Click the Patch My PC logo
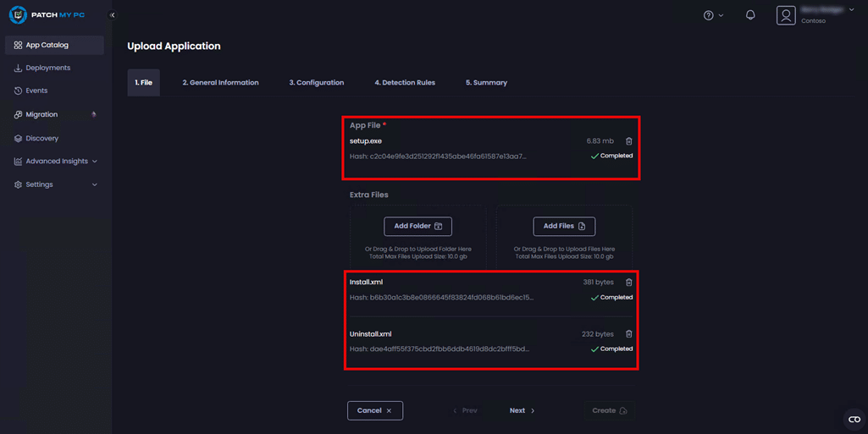This screenshot has height=434, width=868. coord(47,15)
